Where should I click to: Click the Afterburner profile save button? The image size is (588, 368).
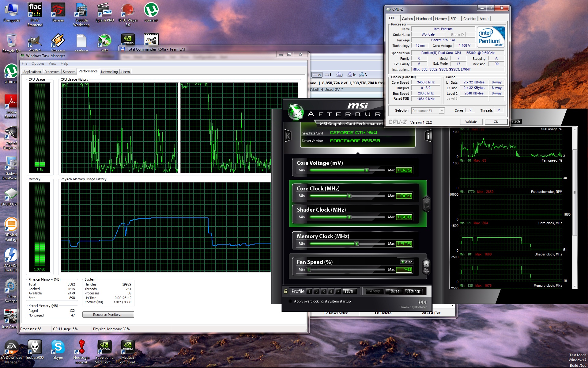click(349, 291)
